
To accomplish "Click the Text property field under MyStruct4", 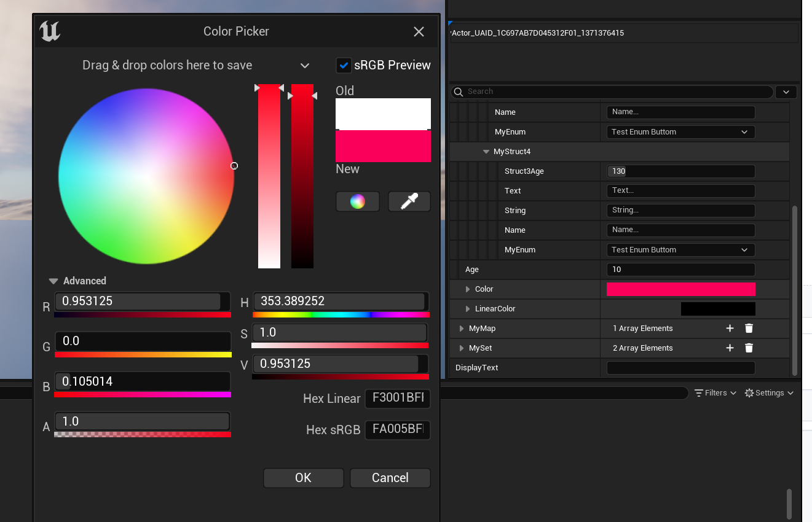I will 680,191.
